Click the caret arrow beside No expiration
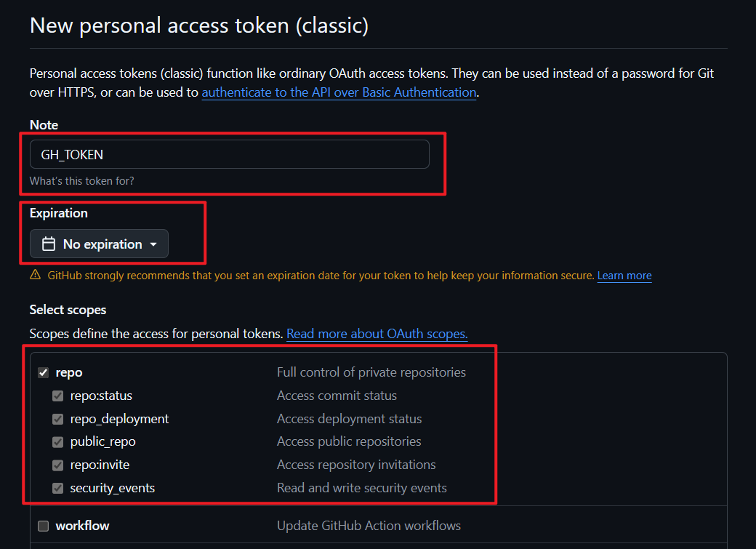The height and width of the screenshot is (549, 756). tap(153, 244)
